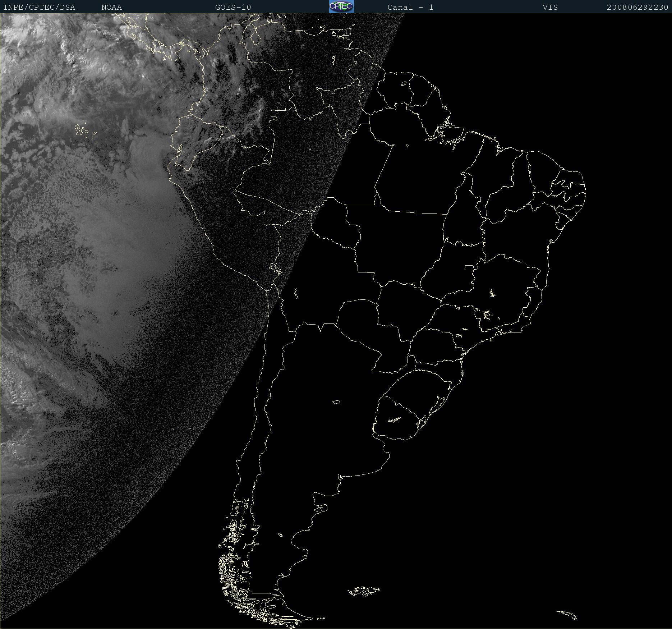
Task: Click the CPTEC logo in the header
Action: [341, 6]
